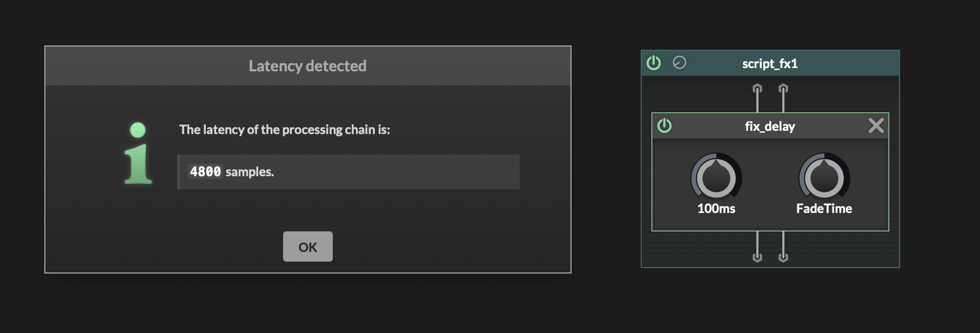
Task: Click the OK button in the latency dialog
Action: (x=307, y=247)
